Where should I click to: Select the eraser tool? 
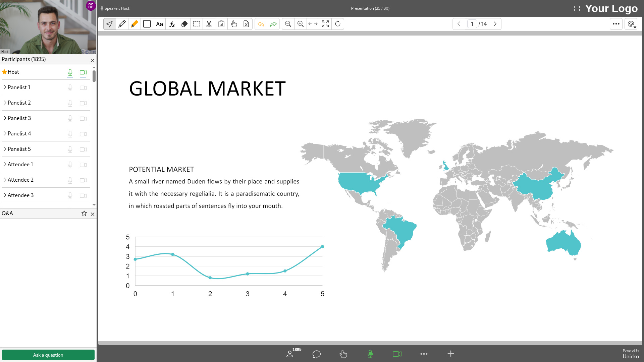184,24
